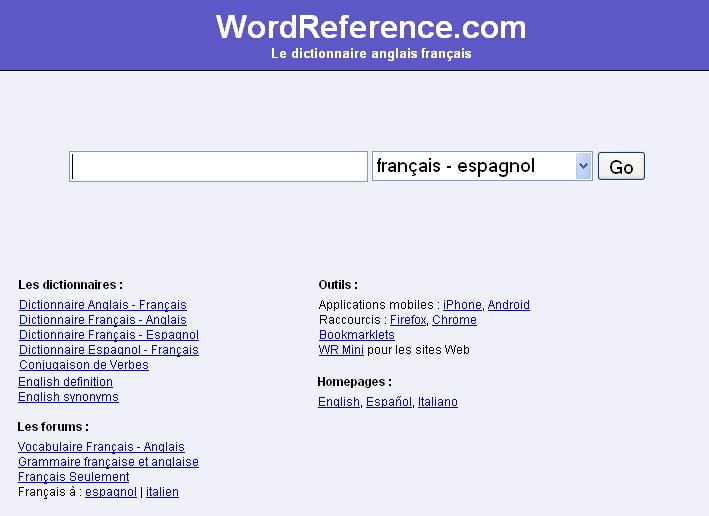Open Dictionnaire Anglais - Français link

pos(103,305)
